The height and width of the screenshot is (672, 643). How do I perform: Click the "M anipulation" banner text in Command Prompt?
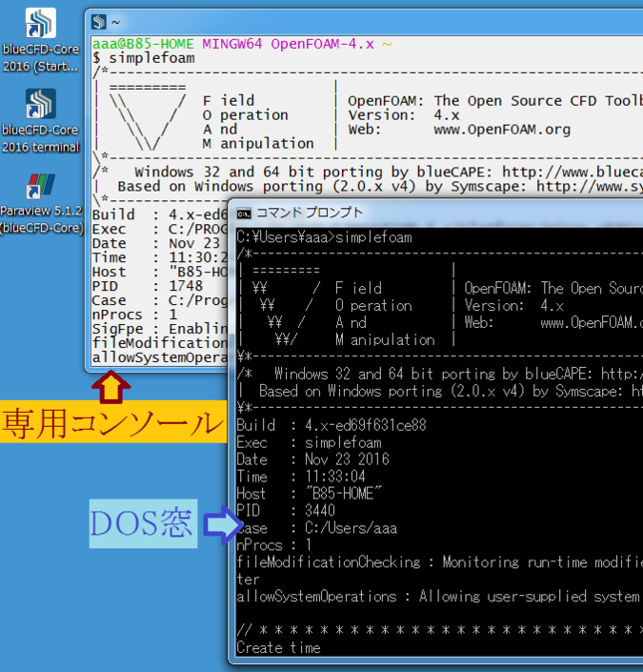tap(385, 339)
